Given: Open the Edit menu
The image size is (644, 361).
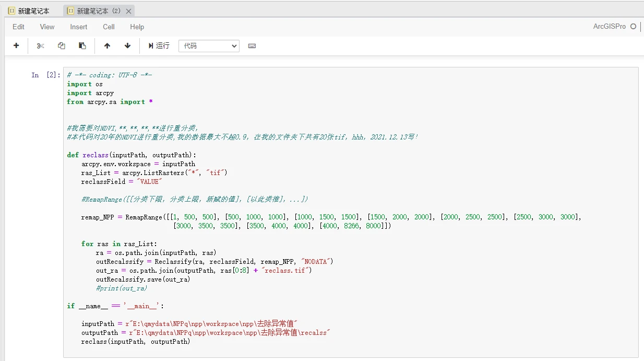Looking at the screenshot, I should (x=18, y=27).
